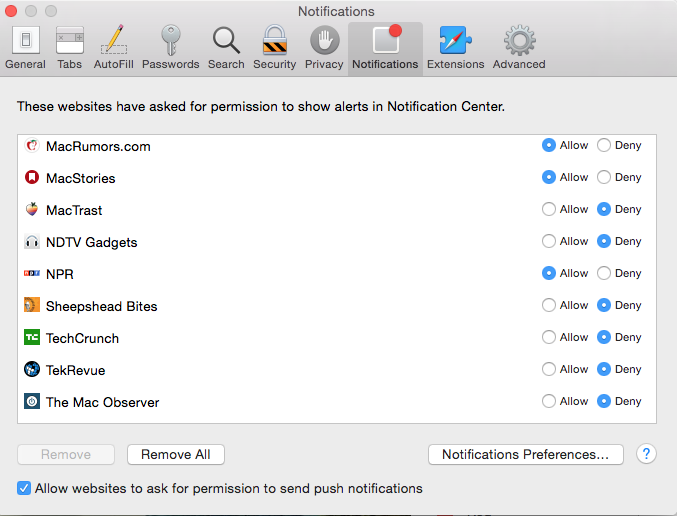
Task: Open the Search magnifier pane
Action: (x=226, y=48)
